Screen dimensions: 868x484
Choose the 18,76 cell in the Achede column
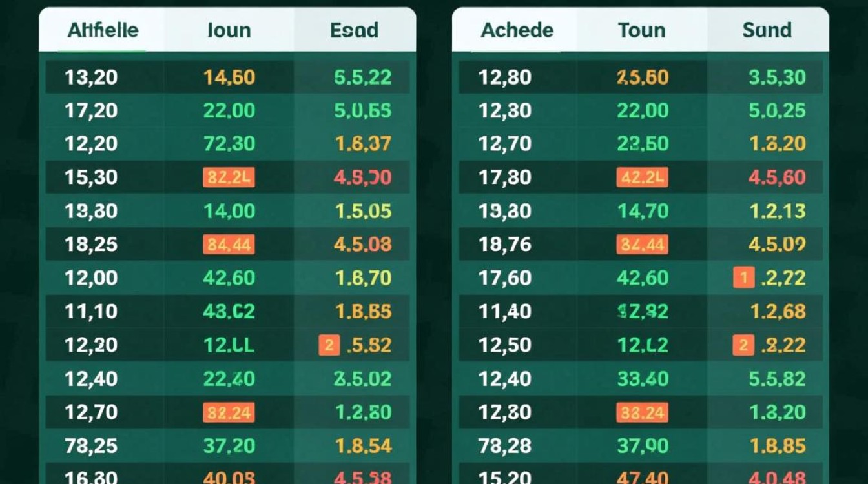505,245
